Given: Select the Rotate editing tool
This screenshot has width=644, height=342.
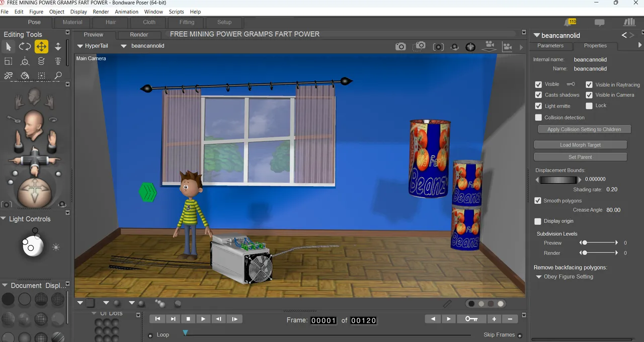Looking at the screenshot, I should [x=25, y=47].
